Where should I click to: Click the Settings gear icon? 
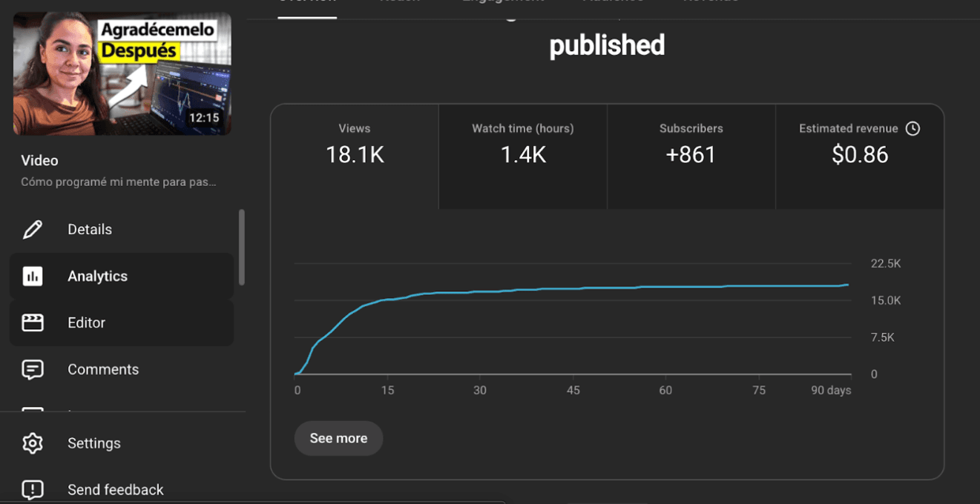[33, 443]
